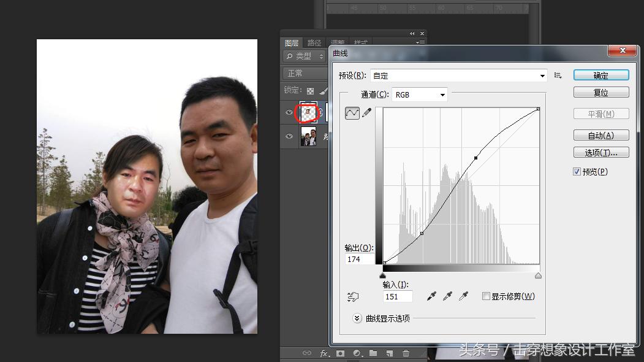Click the circled top layer thumbnail
The image size is (644, 362).
click(x=308, y=113)
